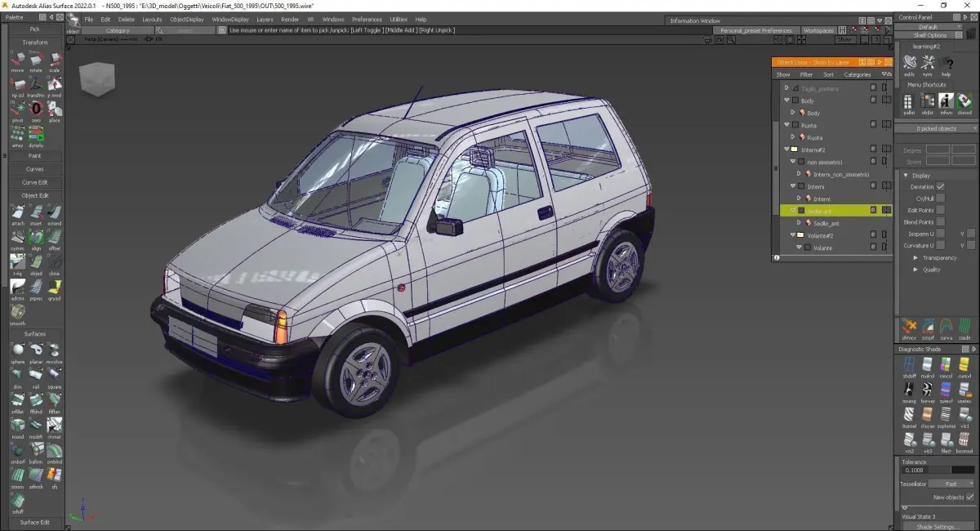The height and width of the screenshot is (531, 980).
Task: Open the Default control panel dropdown
Action: point(929,26)
